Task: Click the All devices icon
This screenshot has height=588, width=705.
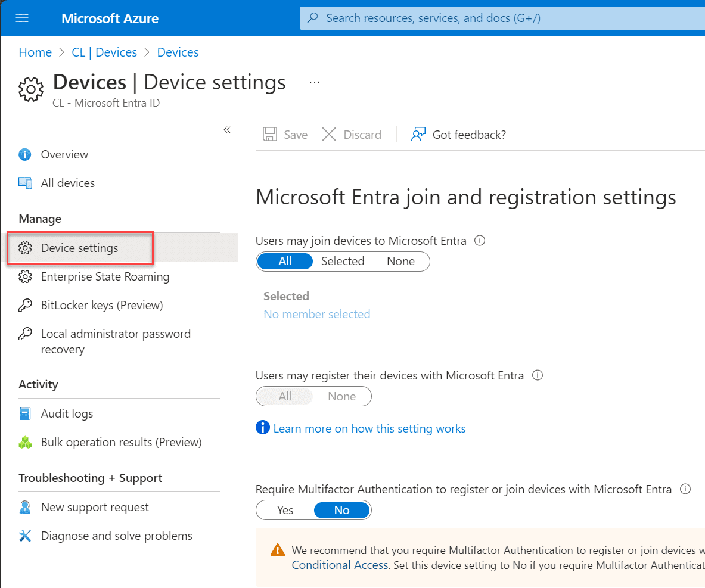Action: point(25,183)
